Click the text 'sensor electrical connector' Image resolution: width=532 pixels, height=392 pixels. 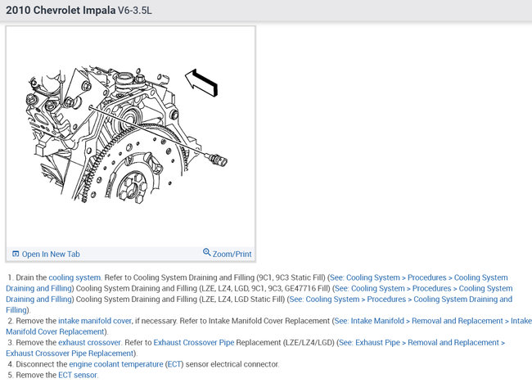click(x=232, y=364)
